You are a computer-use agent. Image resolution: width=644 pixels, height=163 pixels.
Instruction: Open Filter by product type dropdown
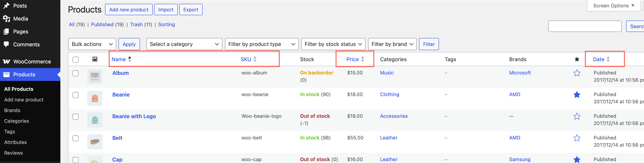(x=262, y=44)
